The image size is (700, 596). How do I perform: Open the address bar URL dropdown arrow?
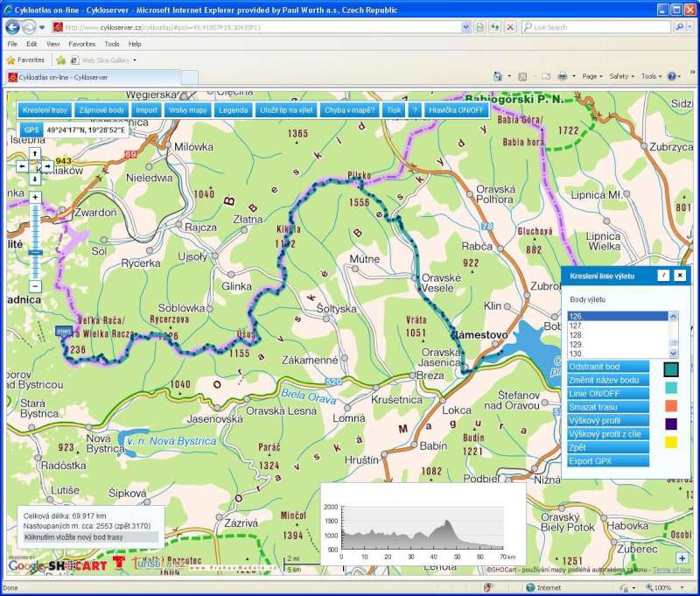click(x=465, y=27)
